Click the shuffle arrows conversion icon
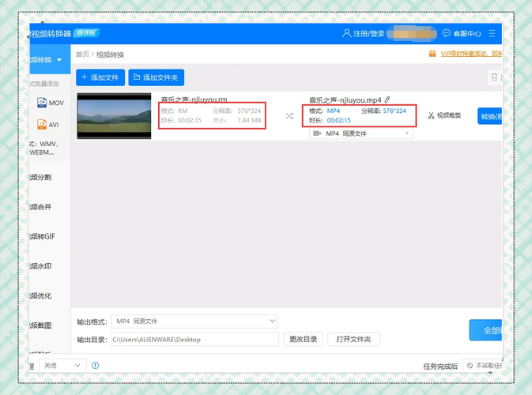532x395 pixels. (289, 116)
